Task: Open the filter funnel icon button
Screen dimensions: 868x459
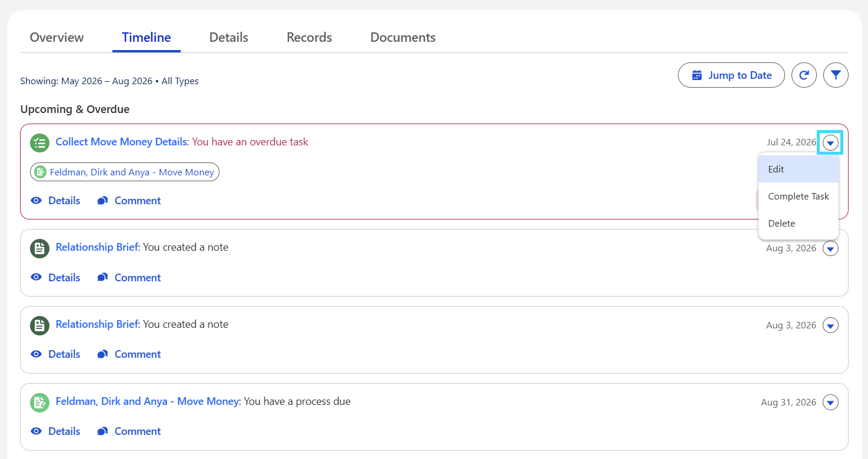Action: click(x=836, y=75)
